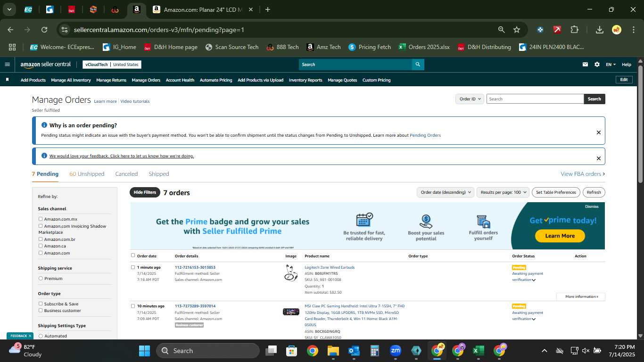
Task: Open the browser zoom magnifier in address bar
Action: (502, 30)
